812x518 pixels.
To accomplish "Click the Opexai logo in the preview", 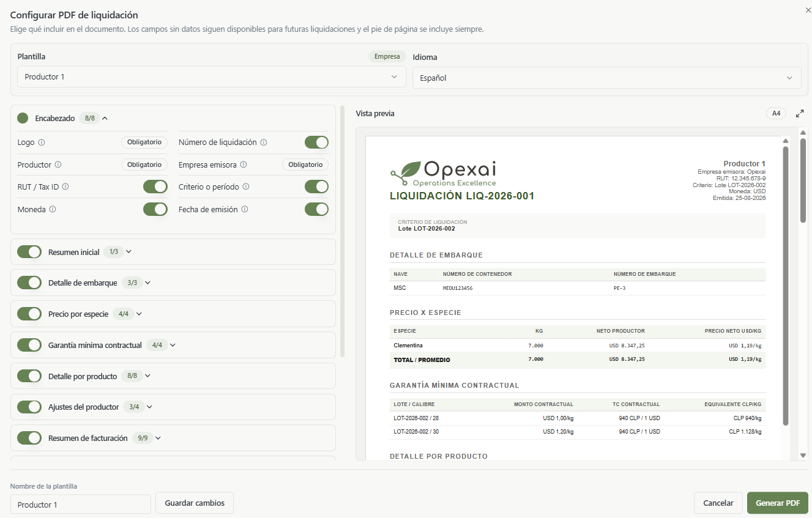I will 444,173.
